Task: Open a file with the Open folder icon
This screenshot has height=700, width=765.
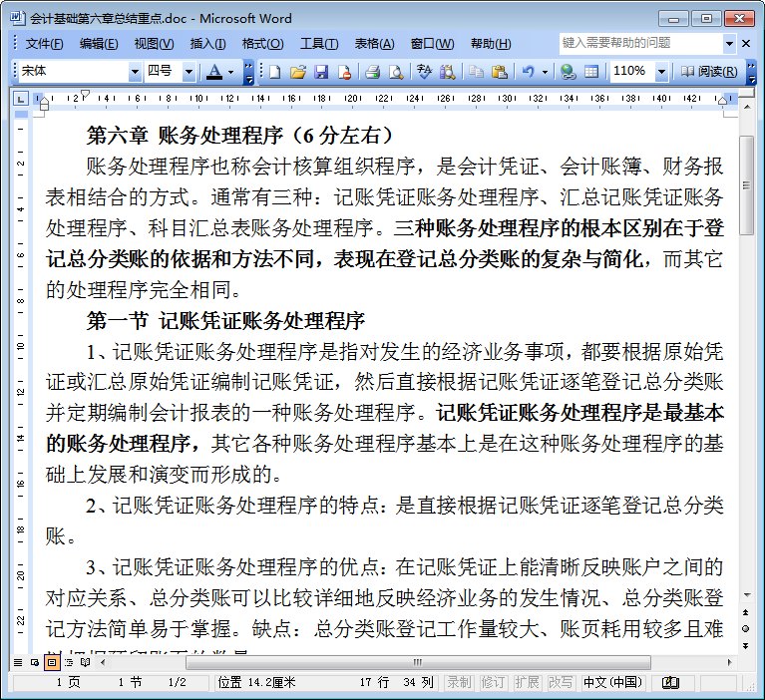Action: click(x=297, y=72)
